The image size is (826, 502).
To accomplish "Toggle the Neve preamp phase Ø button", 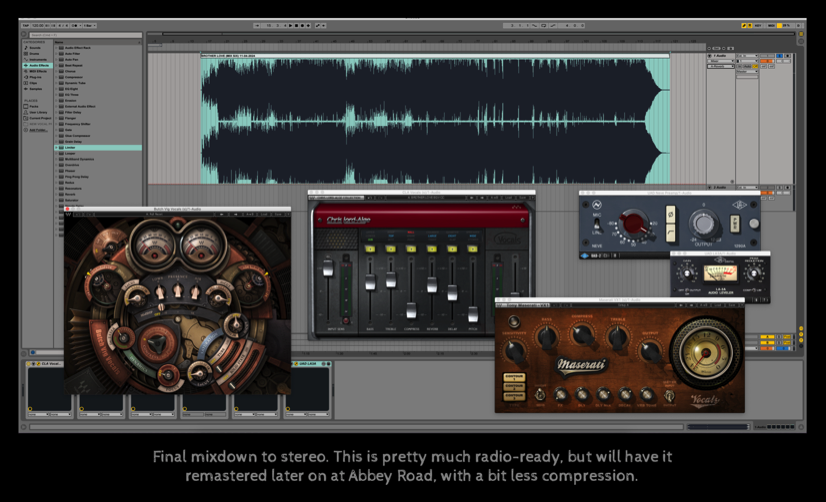I will 670,214.
